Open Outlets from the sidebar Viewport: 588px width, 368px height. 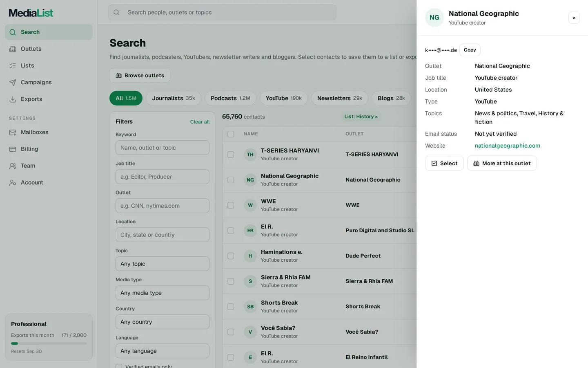pyautogui.click(x=49, y=49)
